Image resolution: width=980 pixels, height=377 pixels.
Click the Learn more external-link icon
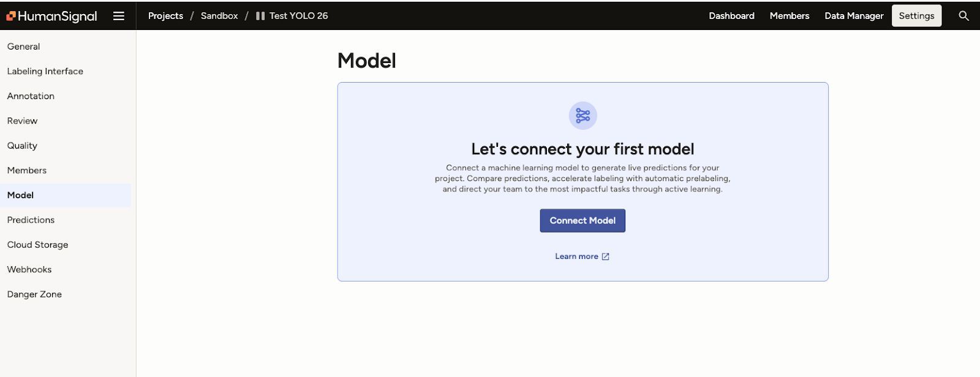point(606,256)
